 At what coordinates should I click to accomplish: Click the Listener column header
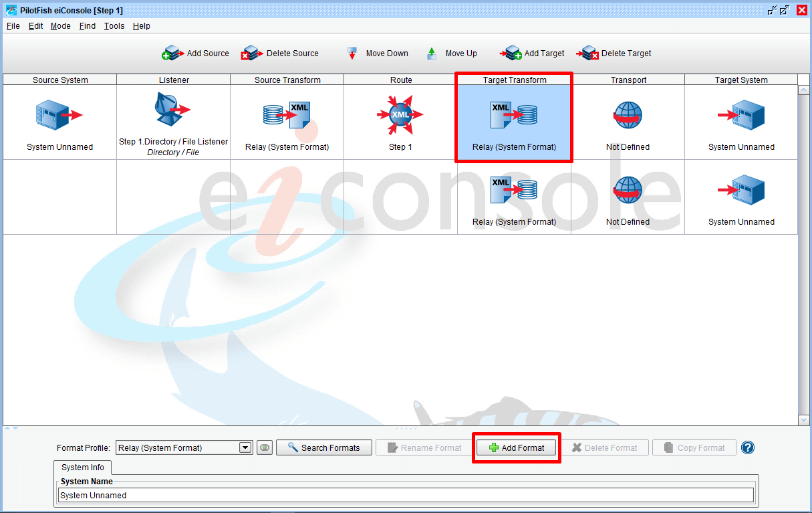(x=174, y=80)
